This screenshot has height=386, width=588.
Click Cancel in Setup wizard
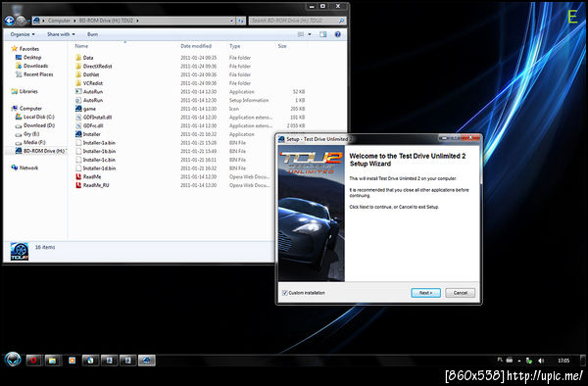point(461,293)
